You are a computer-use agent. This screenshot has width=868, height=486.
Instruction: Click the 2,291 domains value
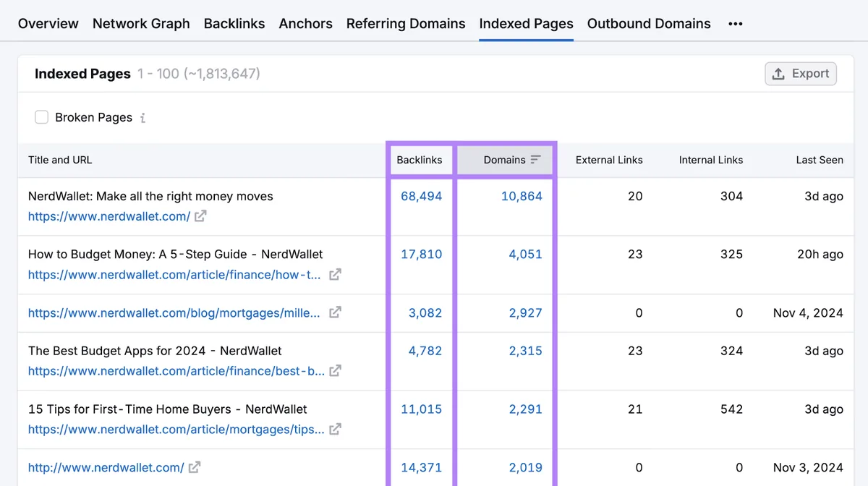click(525, 409)
